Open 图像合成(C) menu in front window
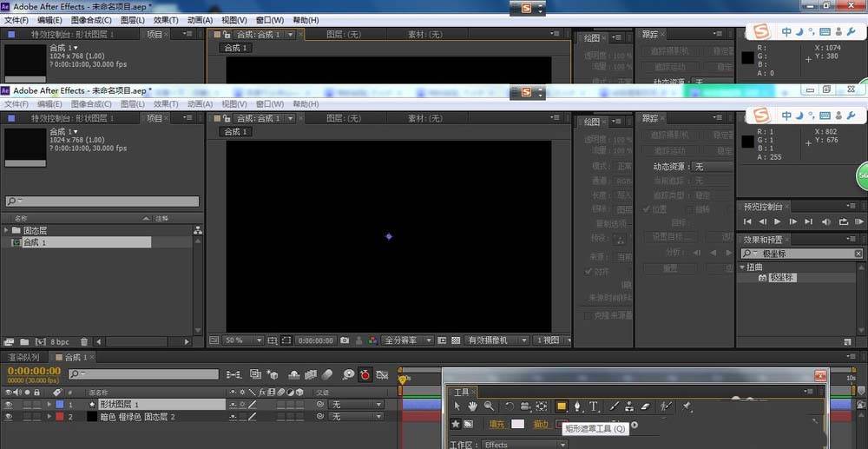Image resolution: width=868 pixels, height=449 pixels. coord(91,104)
